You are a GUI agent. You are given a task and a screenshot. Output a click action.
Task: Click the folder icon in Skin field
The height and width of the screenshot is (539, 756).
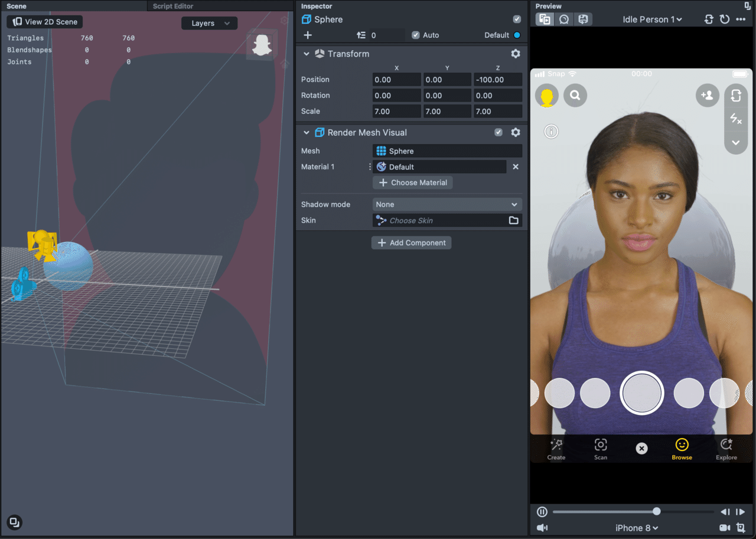(514, 220)
